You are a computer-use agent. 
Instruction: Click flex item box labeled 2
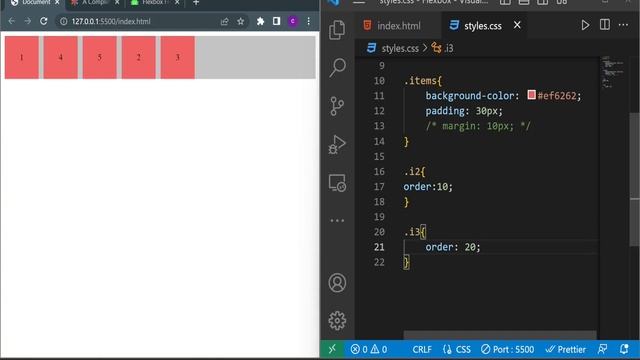coord(138,57)
